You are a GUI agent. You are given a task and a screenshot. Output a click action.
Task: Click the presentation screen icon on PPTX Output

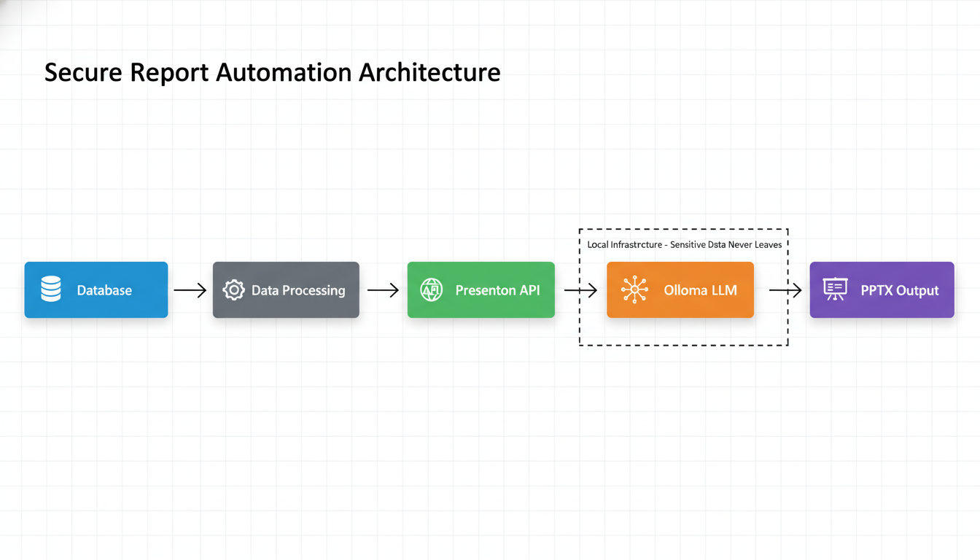point(833,289)
